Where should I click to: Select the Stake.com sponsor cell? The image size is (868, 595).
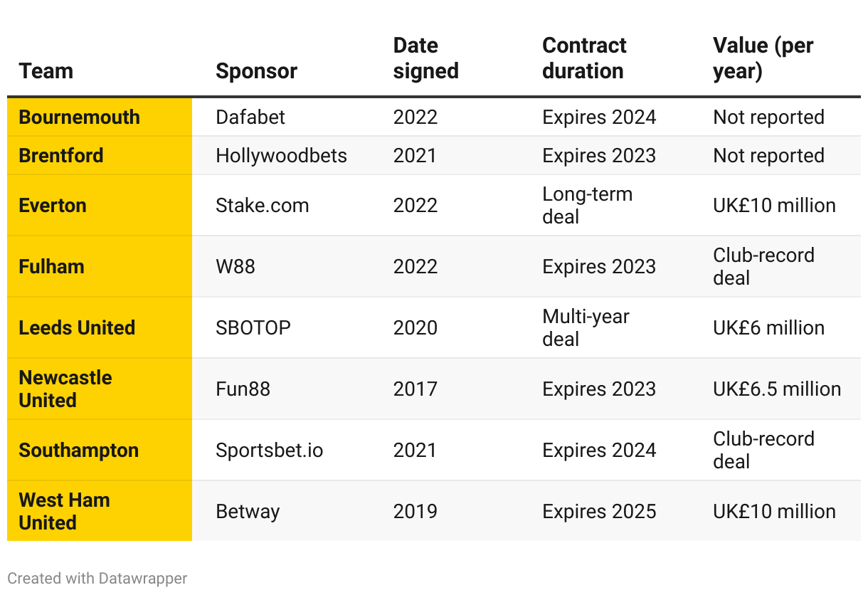262,206
